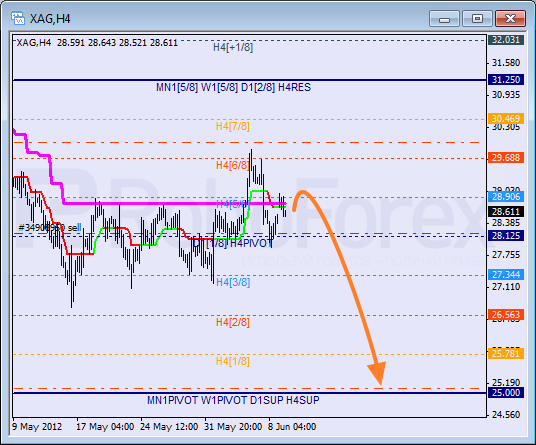Click the XAG,H4 chart window icon
The image size is (536, 445).
[x=17, y=18]
